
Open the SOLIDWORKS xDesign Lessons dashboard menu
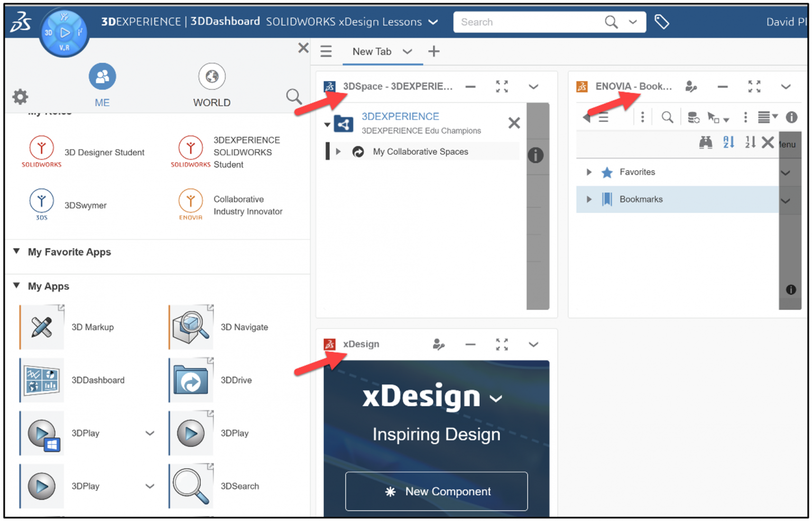pos(432,22)
